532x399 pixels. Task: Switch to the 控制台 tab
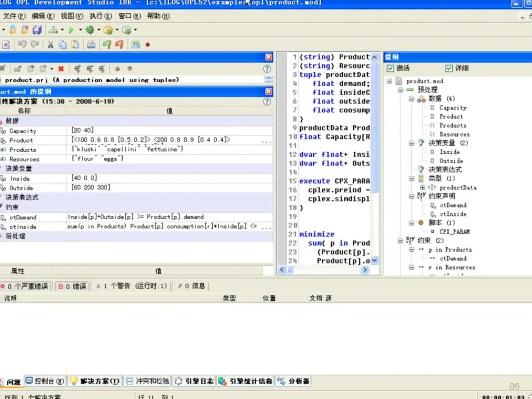(45, 381)
